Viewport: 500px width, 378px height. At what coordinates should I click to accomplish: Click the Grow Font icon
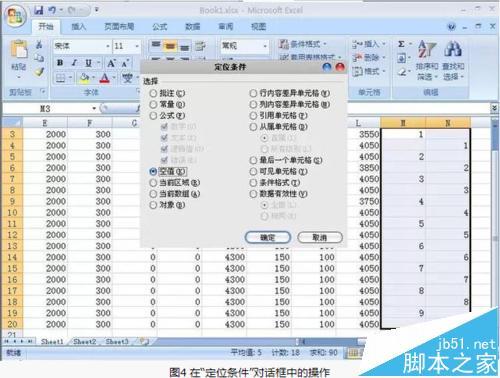[x=111, y=63]
